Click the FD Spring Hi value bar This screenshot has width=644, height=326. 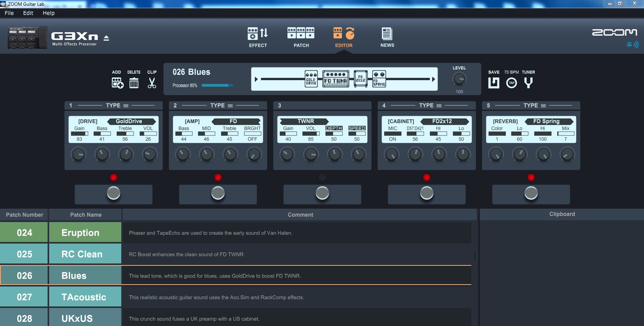pyautogui.click(x=543, y=133)
